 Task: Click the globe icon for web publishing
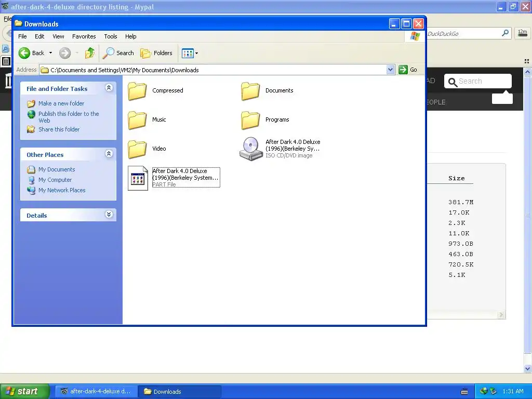click(31, 114)
